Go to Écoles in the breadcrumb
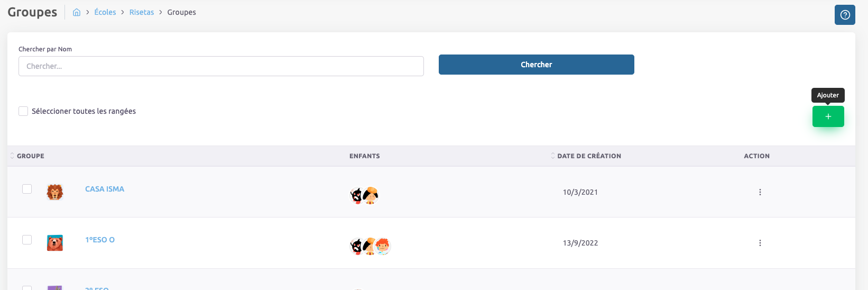Image resolution: width=868 pixels, height=290 pixels. [x=105, y=12]
